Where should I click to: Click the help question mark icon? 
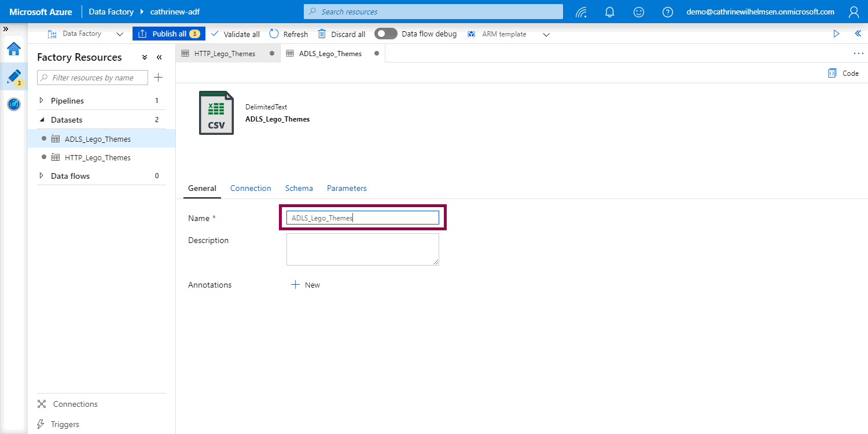[x=668, y=12]
